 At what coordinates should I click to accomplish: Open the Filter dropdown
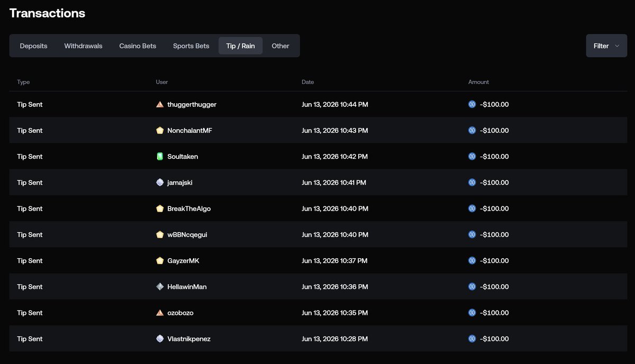click(x=606, y=46)
